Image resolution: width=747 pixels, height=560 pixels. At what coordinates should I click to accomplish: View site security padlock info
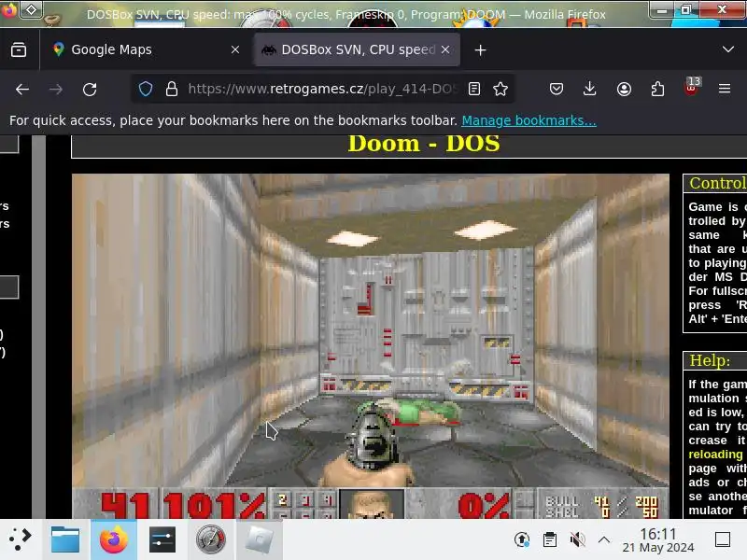172,89
